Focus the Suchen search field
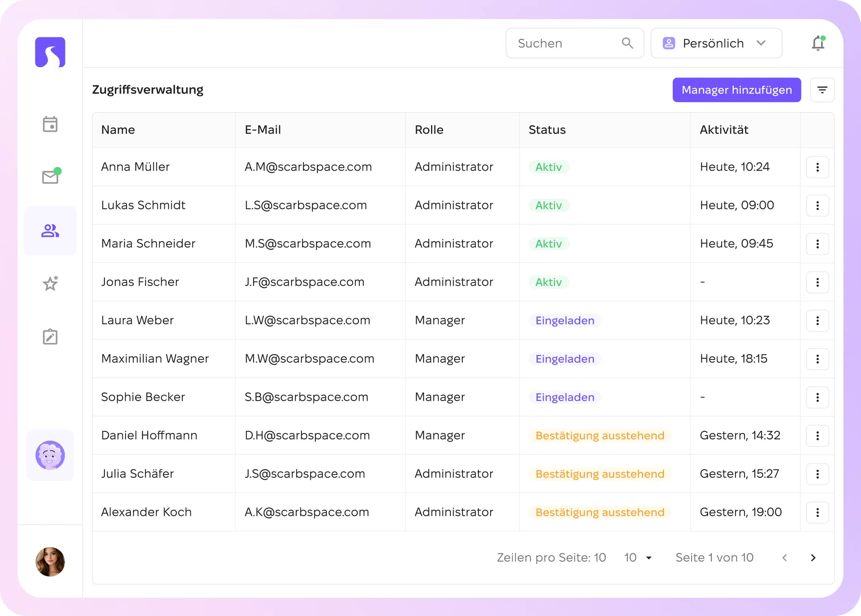 click(574, 43)
